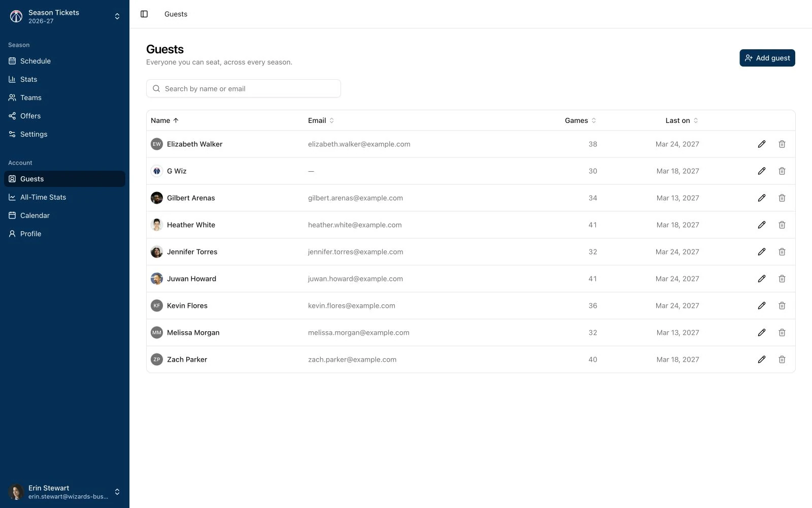Delete Jennifer Torres using the trash icon
The width and height of the screenshot is (812, 508).
(782, 252)
